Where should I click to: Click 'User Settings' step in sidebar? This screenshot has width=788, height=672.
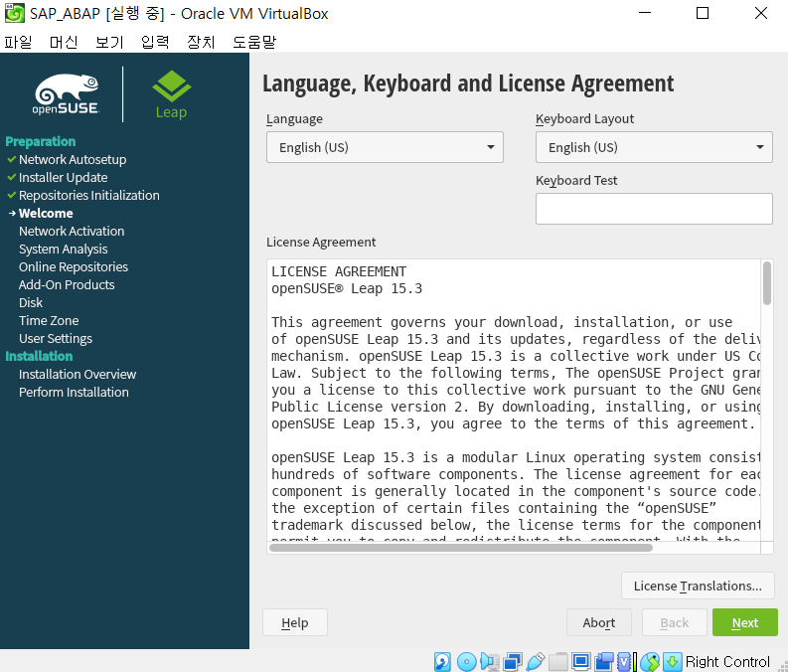(56, 338)
